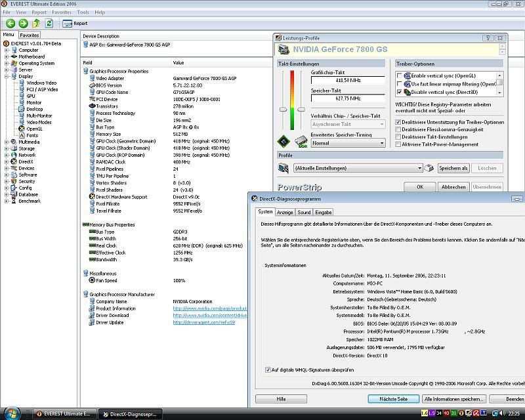Click the up-level folder arrow icon
This screenshot has width=525, height=420.
tap(36, 24)
